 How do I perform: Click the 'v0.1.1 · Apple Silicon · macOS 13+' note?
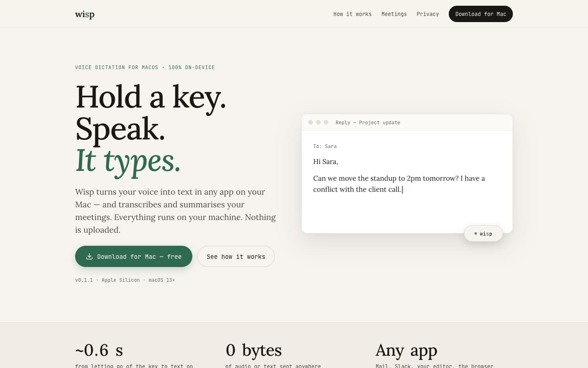[x=125, y=280]
